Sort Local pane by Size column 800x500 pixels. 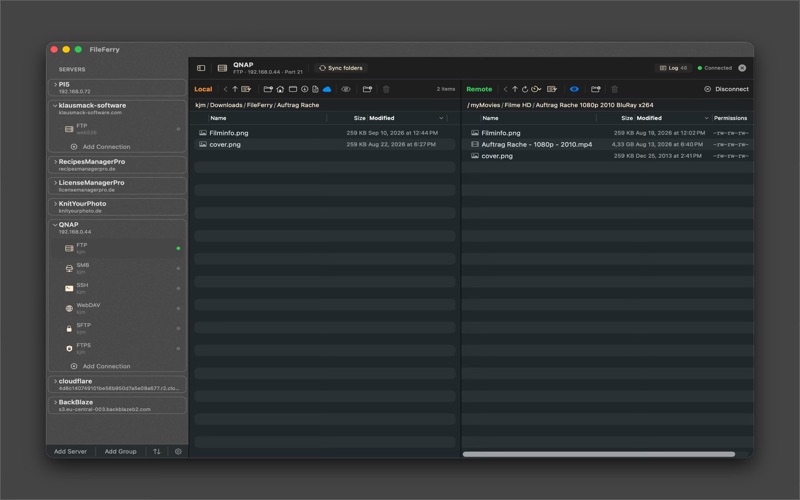[359, 118]
